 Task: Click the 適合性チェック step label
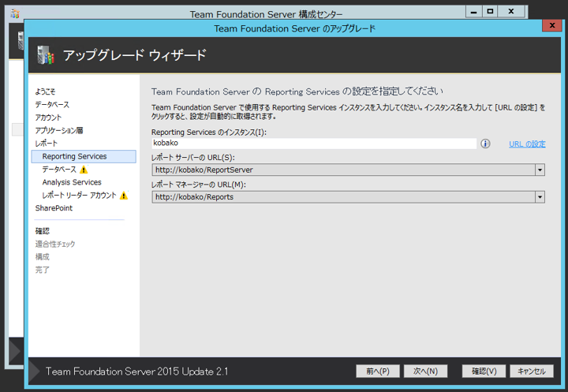coord(55,245)
